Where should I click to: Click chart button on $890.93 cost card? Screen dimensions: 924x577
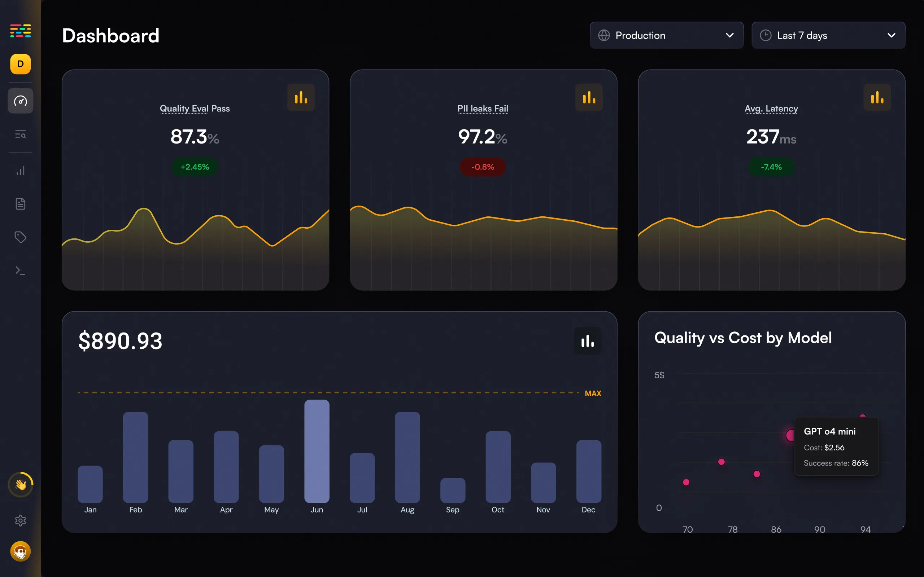pos(588,341)
